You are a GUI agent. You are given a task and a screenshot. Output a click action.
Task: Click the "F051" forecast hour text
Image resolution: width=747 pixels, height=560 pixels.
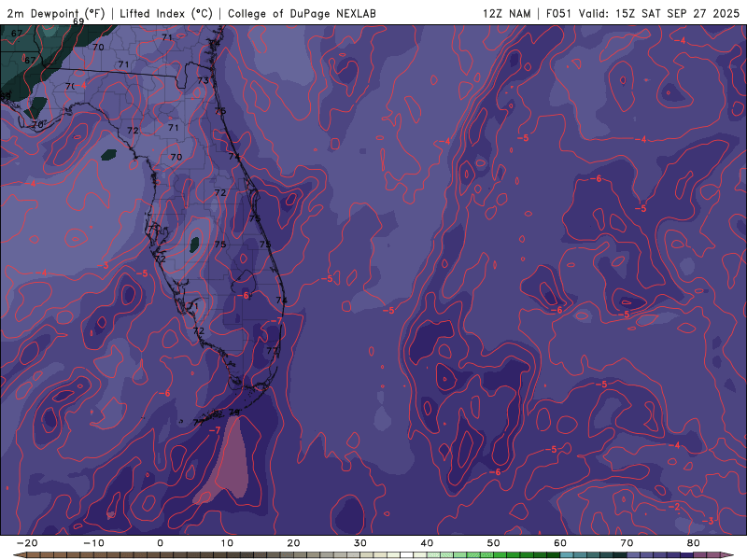click(x=559, y=13)
